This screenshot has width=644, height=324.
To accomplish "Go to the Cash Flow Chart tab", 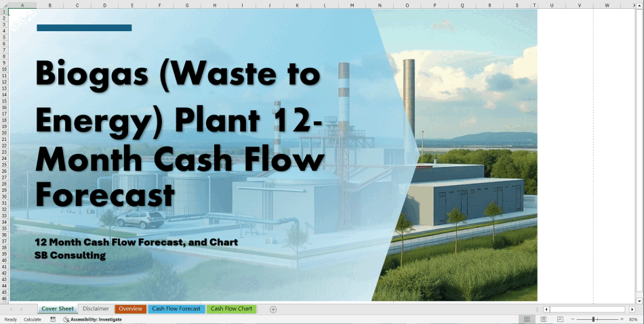I will click(x=231, y=309).
